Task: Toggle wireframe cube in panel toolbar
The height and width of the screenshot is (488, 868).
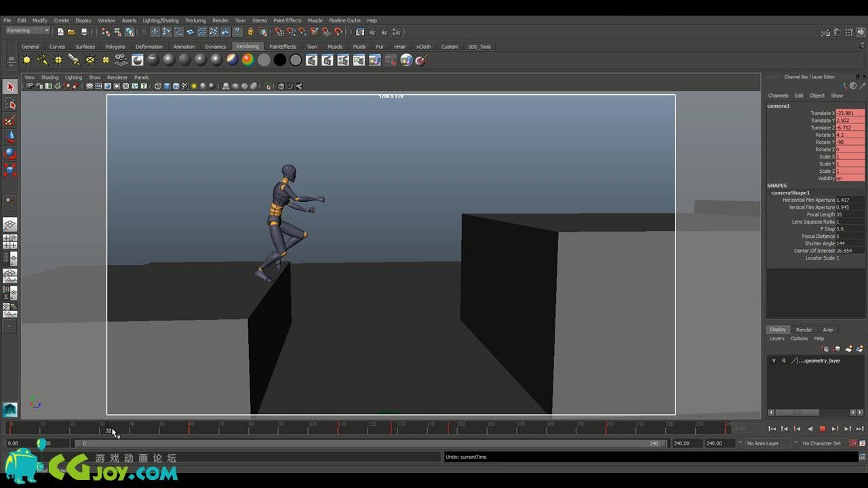Action: click(158, 86)
